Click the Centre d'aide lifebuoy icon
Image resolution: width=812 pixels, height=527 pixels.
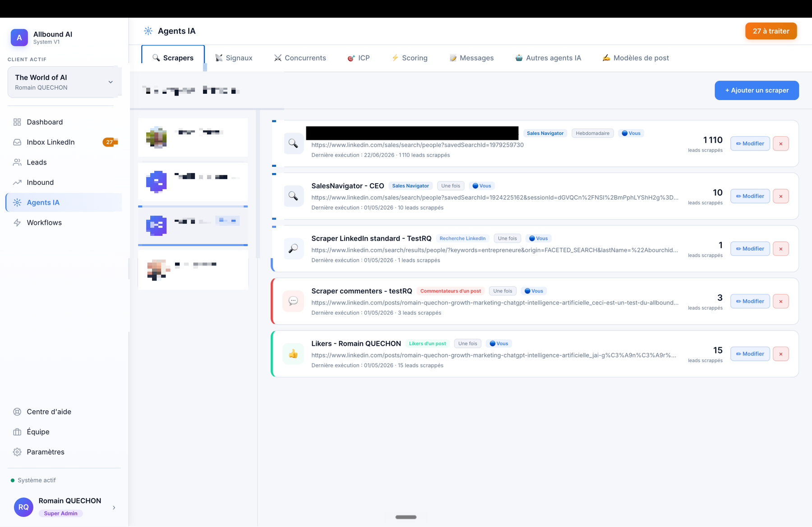17,412
